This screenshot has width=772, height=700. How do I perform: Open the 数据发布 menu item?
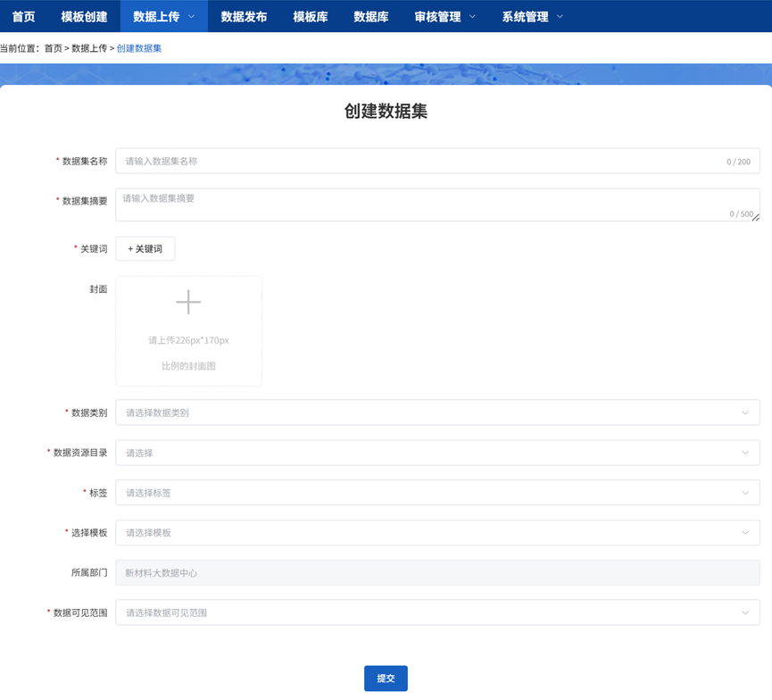pos(245,15)
